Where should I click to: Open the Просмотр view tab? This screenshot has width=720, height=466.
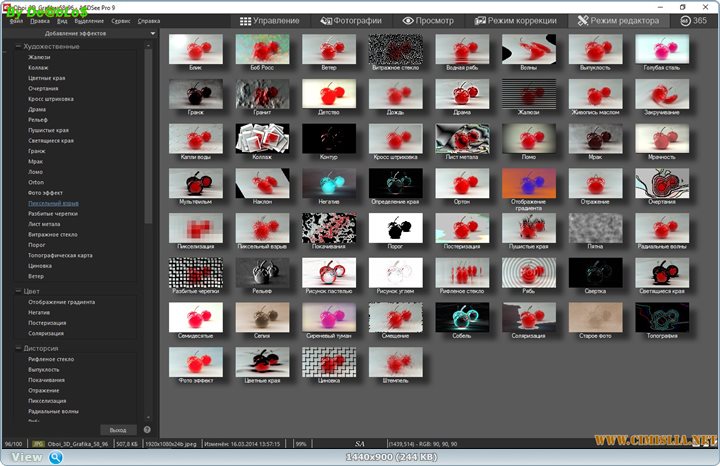427,20
